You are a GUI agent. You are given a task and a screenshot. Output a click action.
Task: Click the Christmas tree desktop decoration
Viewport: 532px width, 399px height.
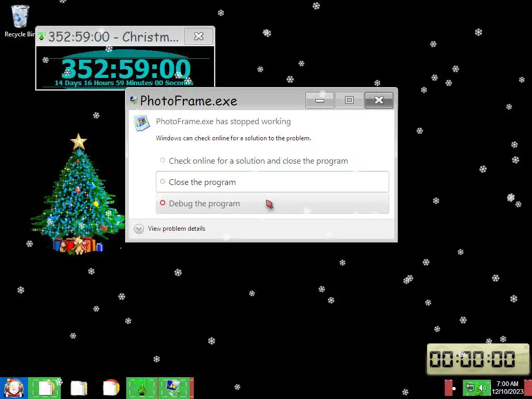[x=78, y=194]
